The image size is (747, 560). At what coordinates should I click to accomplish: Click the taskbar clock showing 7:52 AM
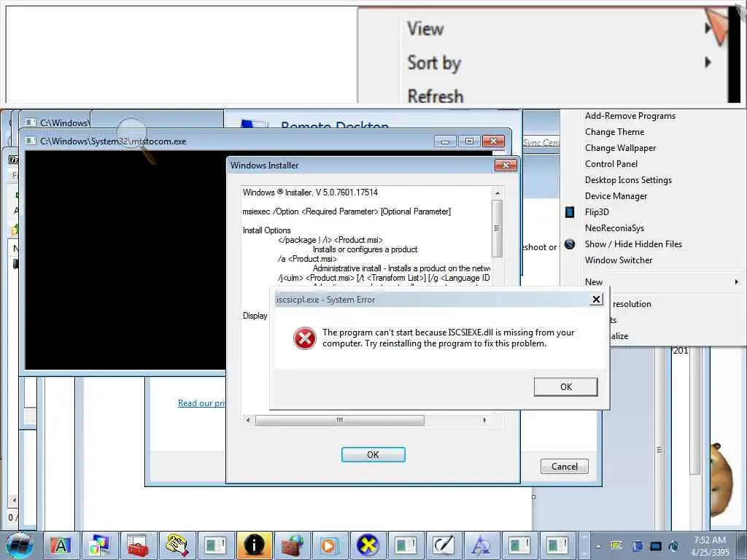point(710,545)
